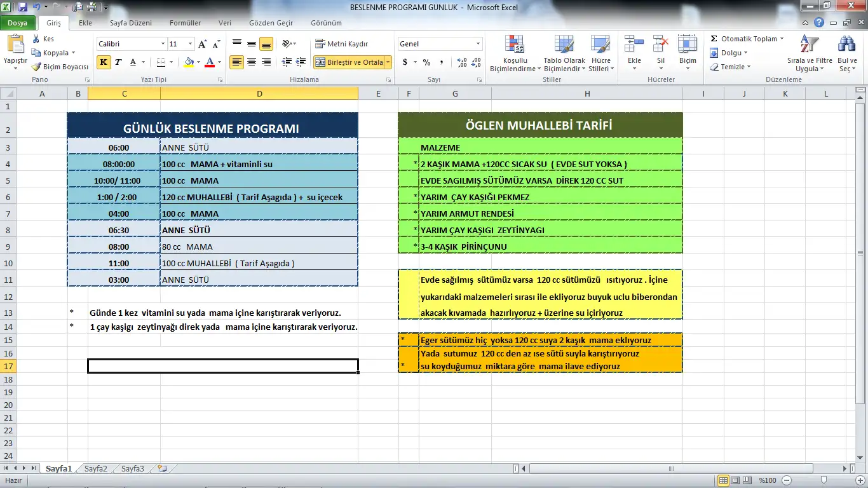
Task: Toggle bold formatting (K button)
Action: tap(104, 62)
